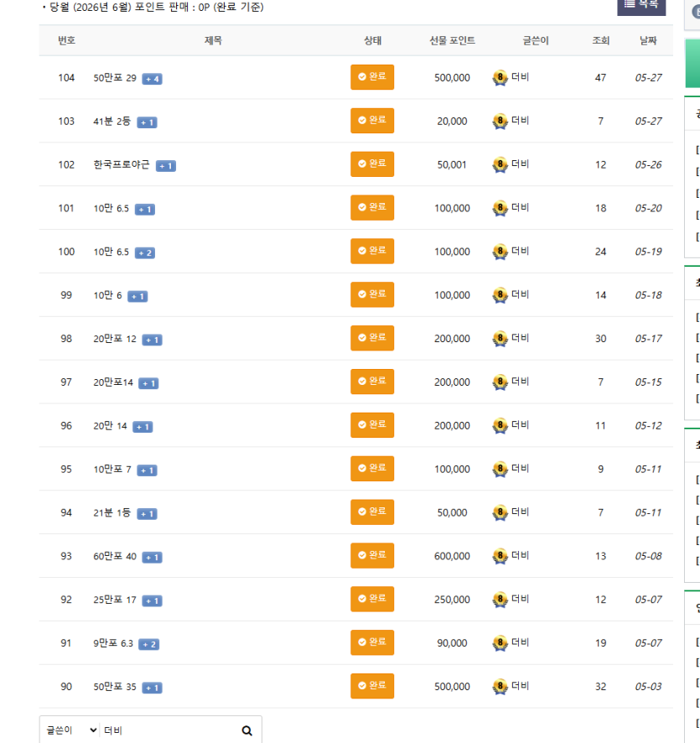Open post titled 60만포 40
The image size is (700, 743).
click(115, 556)
